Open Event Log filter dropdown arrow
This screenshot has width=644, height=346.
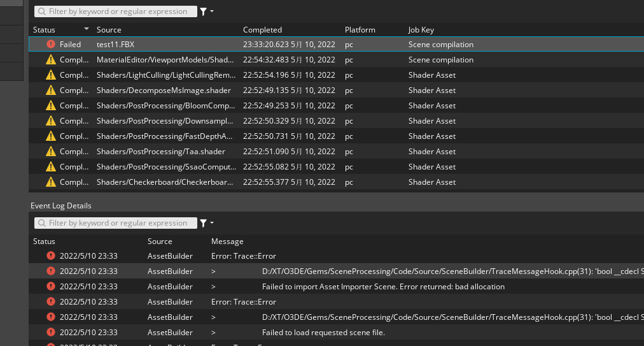pos(212,223)
